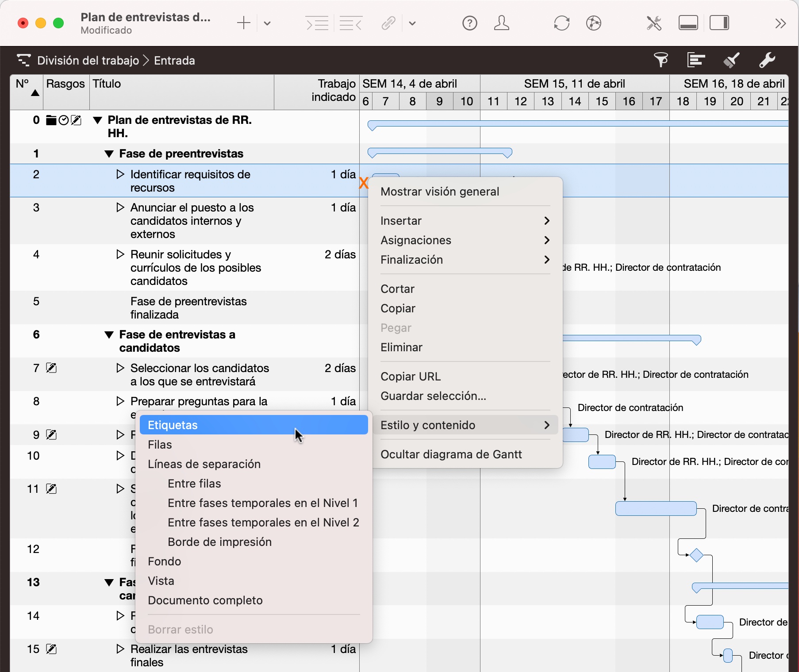Click the milestone diamond in Gantt chart
This screenshot has height=672, width=799.
[x=696, y=555]
